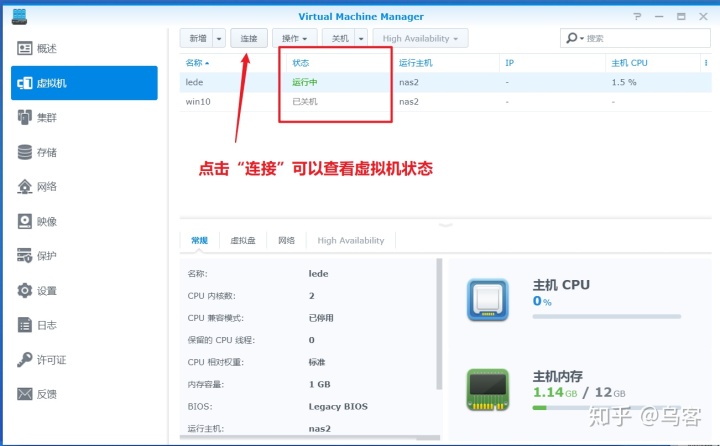Select the 虚拟机 virtual machine icon
The image size is (720, 446).
25,83
